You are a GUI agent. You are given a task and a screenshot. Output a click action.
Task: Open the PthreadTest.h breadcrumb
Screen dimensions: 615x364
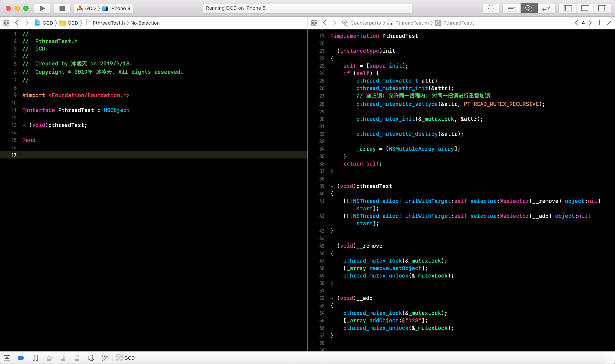point(105,23)
